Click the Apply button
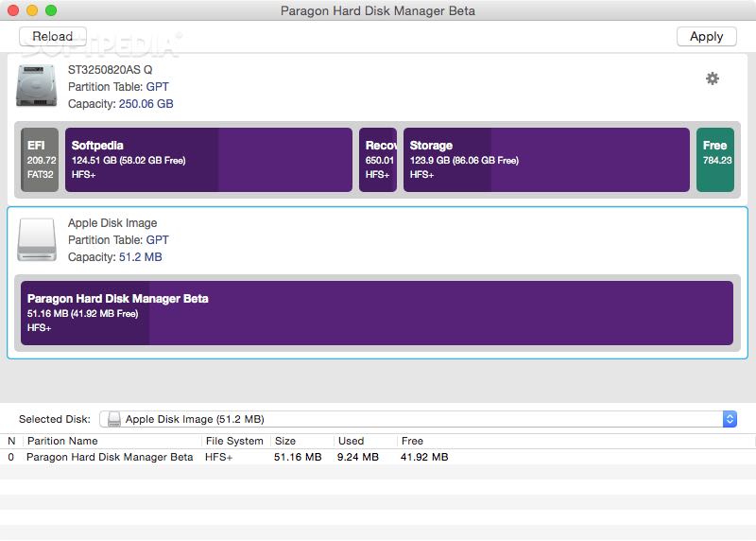Viewport: 756px width, 541px height. 706,36
